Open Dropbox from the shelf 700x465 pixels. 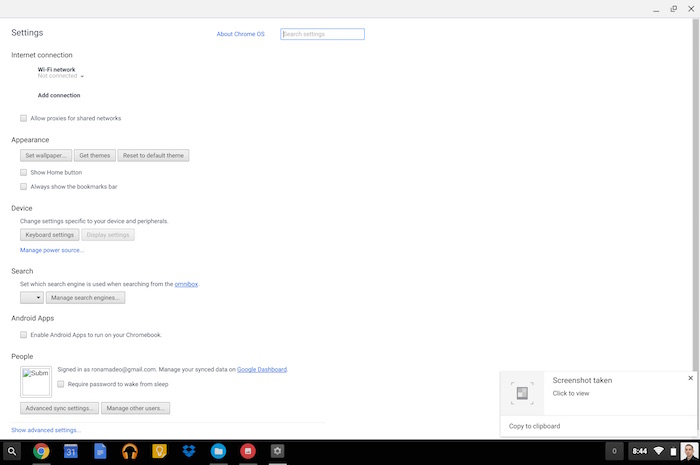(188, 451)
